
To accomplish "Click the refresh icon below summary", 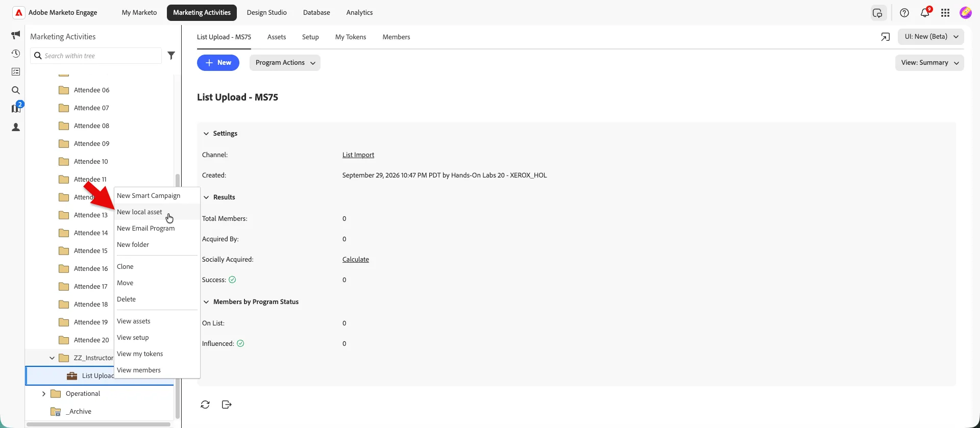I will (205, 405).
